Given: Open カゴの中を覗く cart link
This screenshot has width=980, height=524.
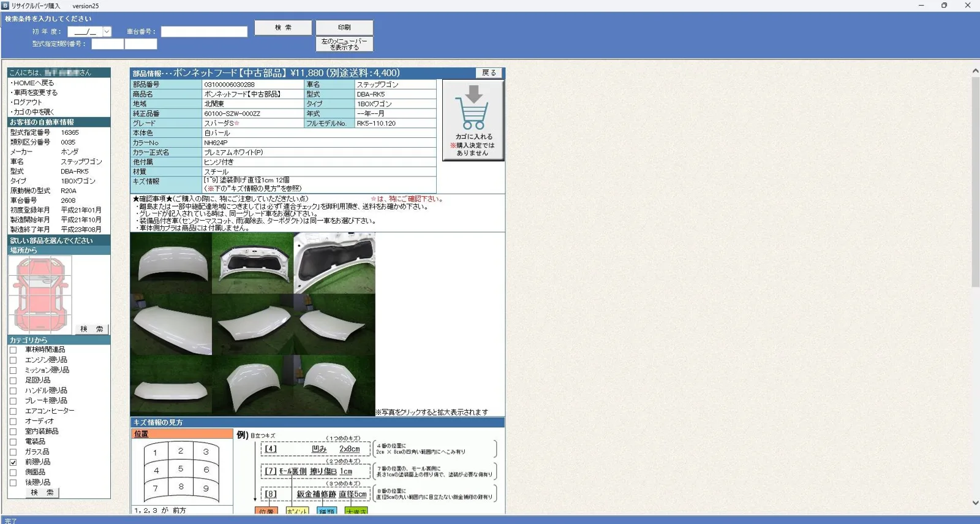Looking at the screenshot, I should pyautogui.click(x=33, y=112).
